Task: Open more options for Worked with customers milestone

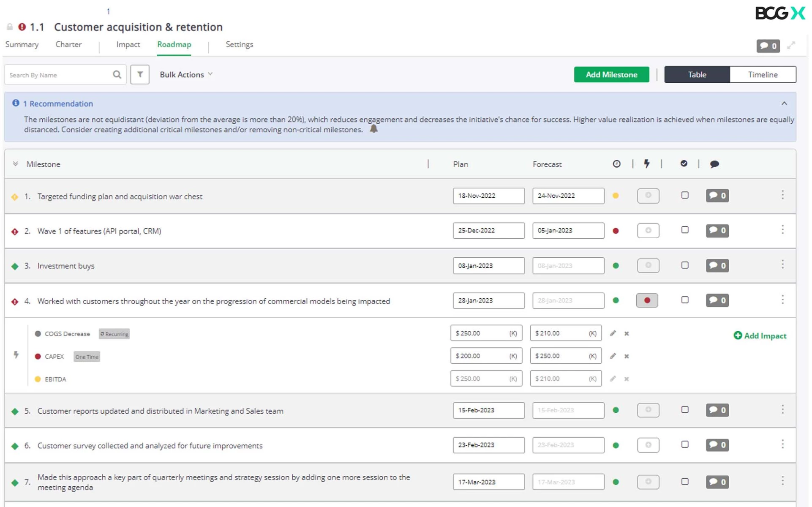Action: click(x=782, y=300)
